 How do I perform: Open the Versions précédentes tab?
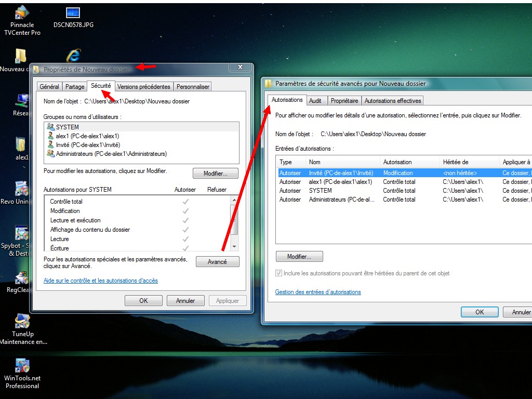(x=143, y=87)
